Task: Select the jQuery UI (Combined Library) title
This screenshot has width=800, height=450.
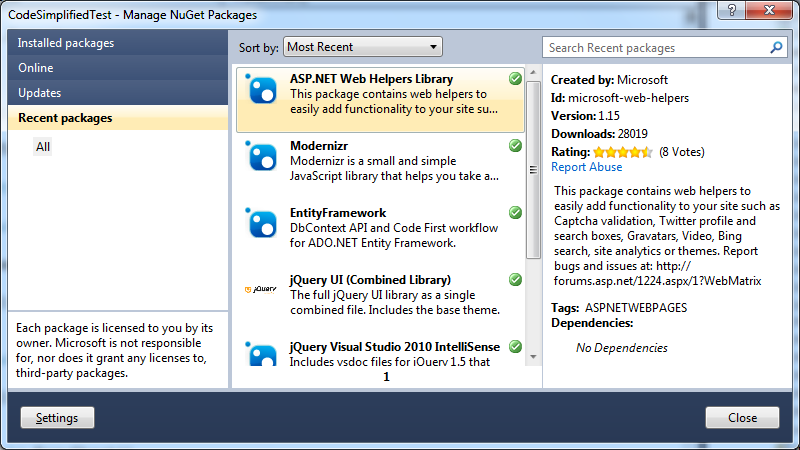Action: tap(370, 280)
